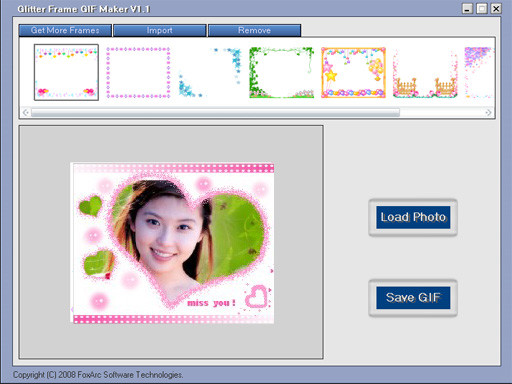
Task: Select the pink fence garden frame
Action: click(x=425, y=72)
